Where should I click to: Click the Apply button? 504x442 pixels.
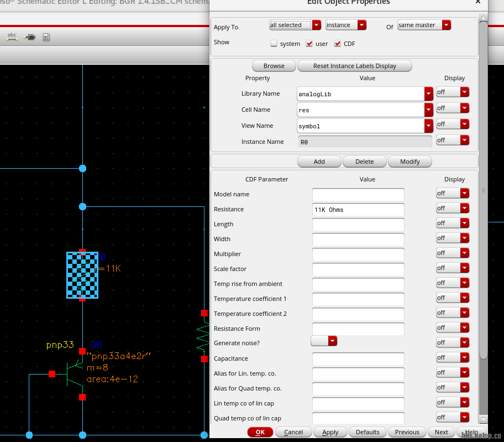tap(330, 432)
